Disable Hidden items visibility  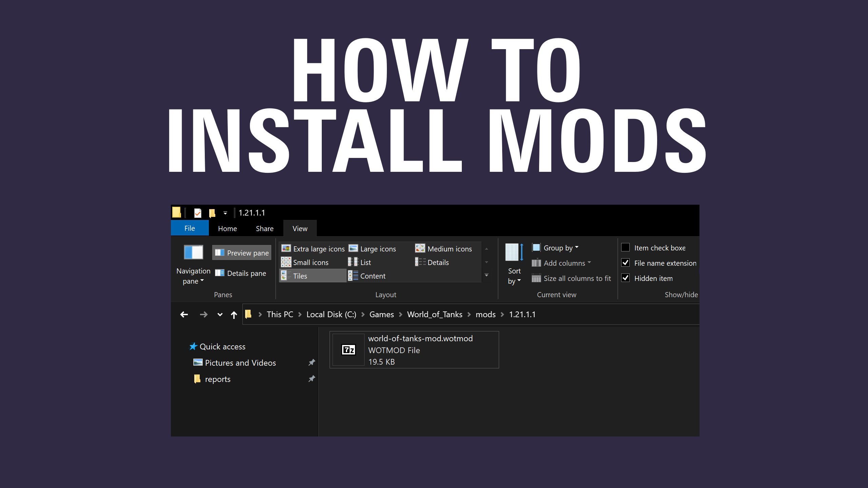[626, 278]
